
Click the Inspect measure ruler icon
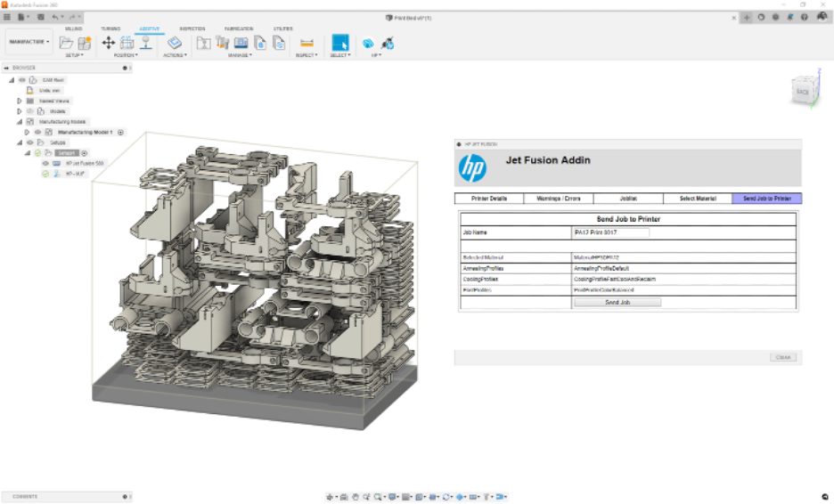click(307, 42)
